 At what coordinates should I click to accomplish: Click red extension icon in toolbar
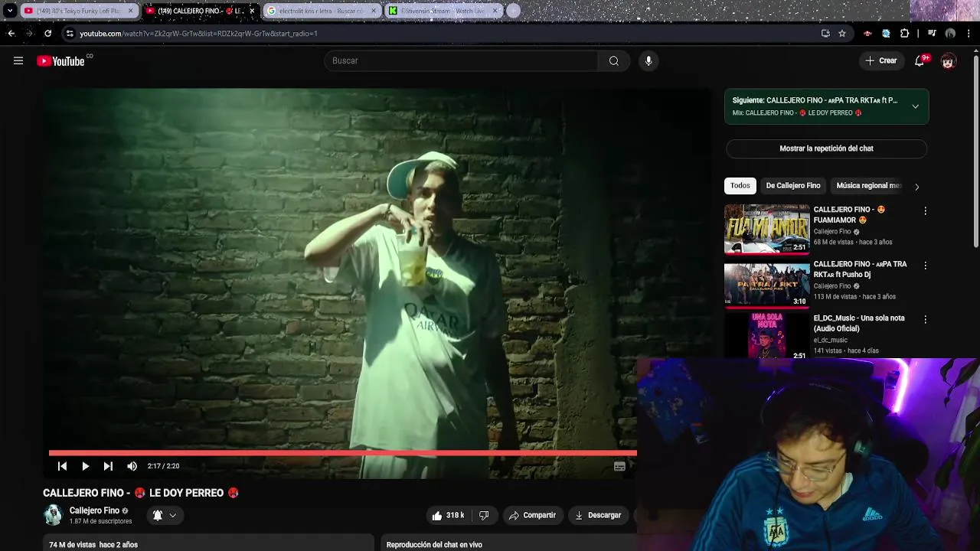pos(867,34)
